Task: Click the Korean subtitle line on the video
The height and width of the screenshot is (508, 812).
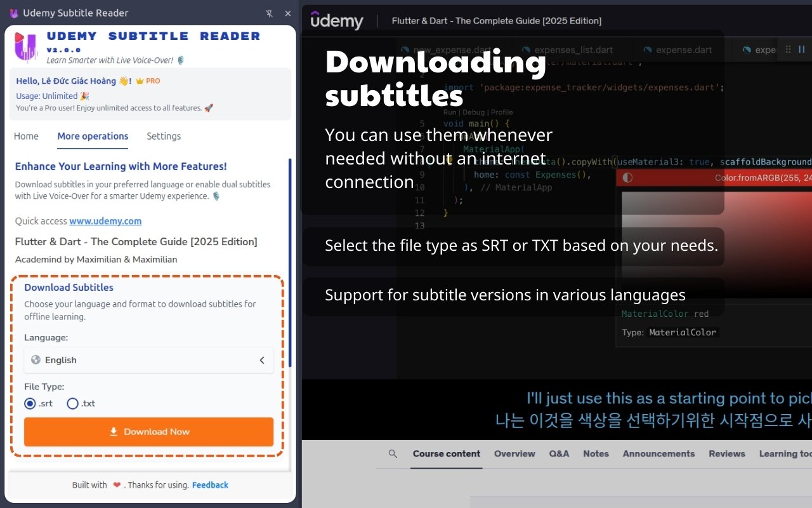Action: click(x=653, y=420)
